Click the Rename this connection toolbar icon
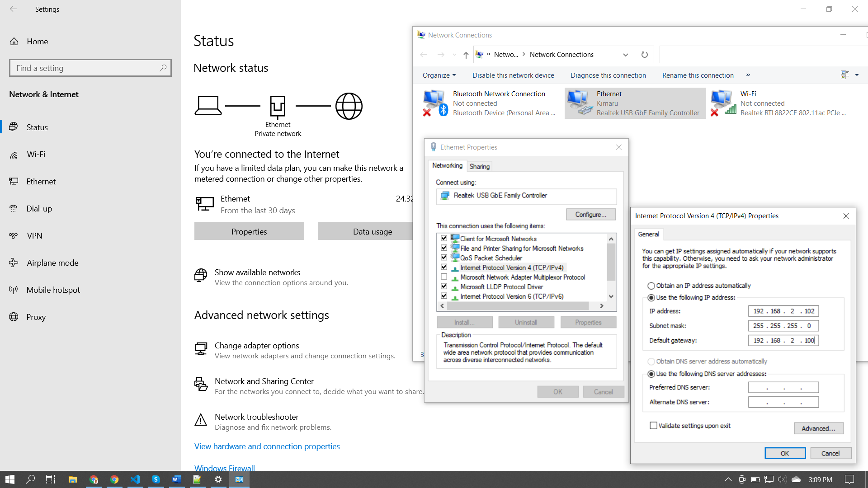868x488 pixels. [698, 75]
